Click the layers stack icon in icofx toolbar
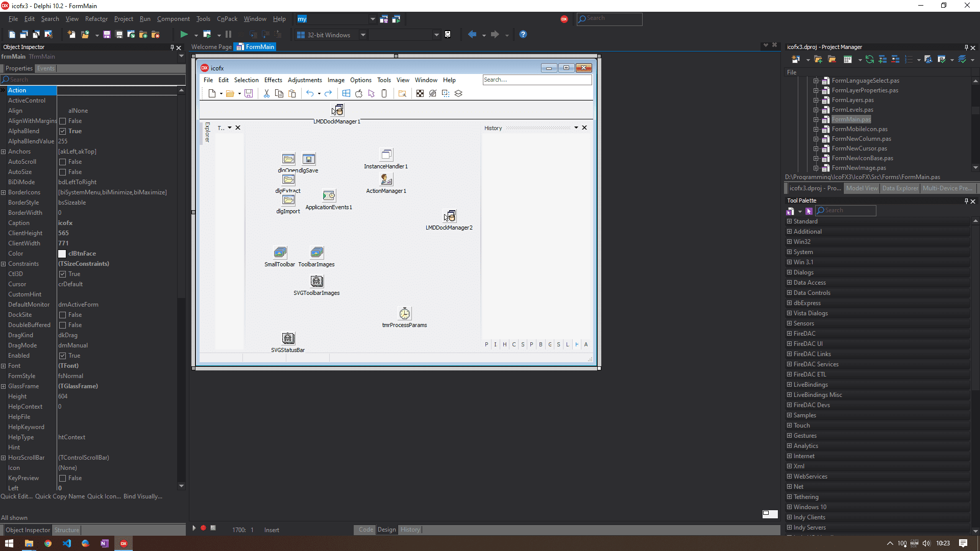The width and height of the screenshot is (980, 551). pyautogui.click(x=458, y=93)
